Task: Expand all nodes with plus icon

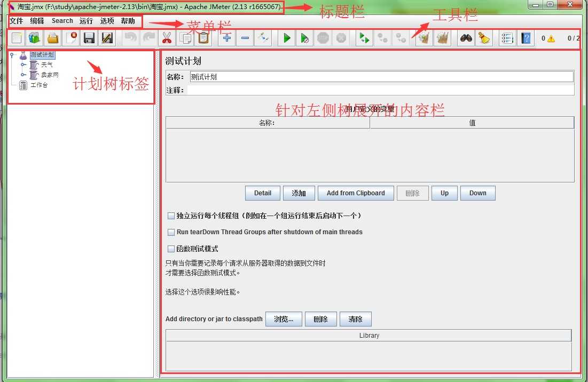Action: coord(227,38)
